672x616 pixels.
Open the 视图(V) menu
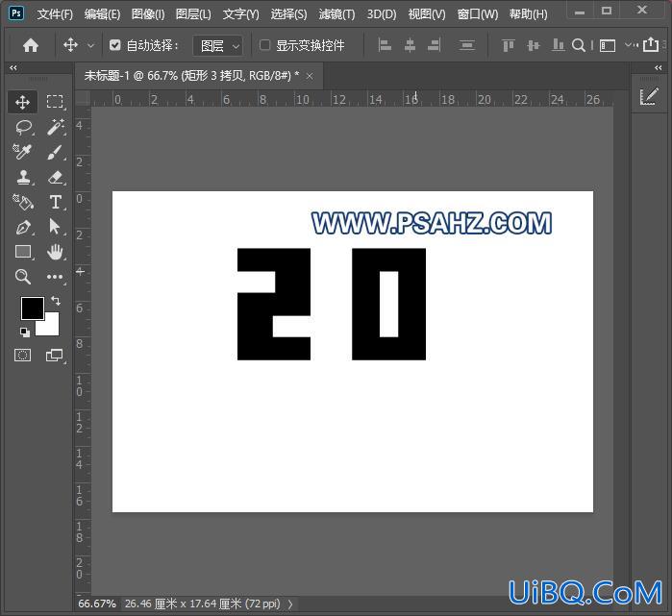point(427,14)
